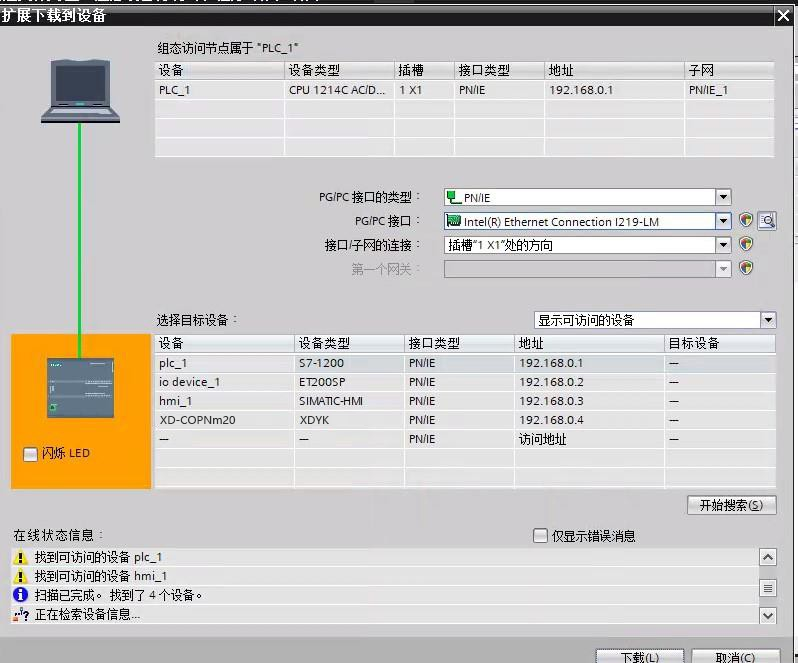This screenshot has height=663, width=798.
Task: Select plc_1 row in target device table
Action: click(465, 363)
